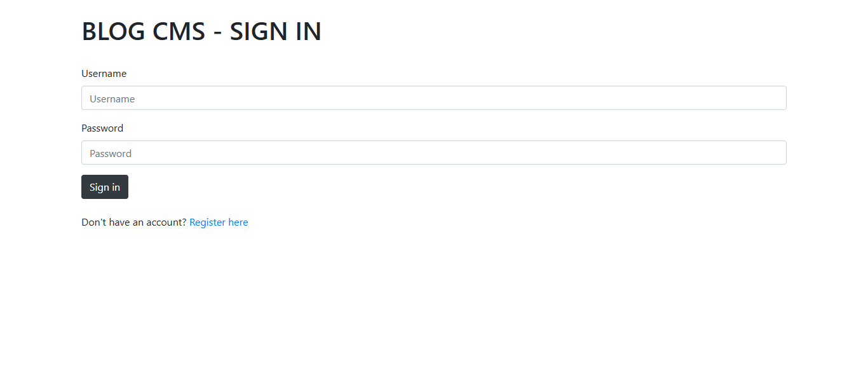Focus the Username placeholder text box
This screenshot has width=868, height=382.
(434, 98)
